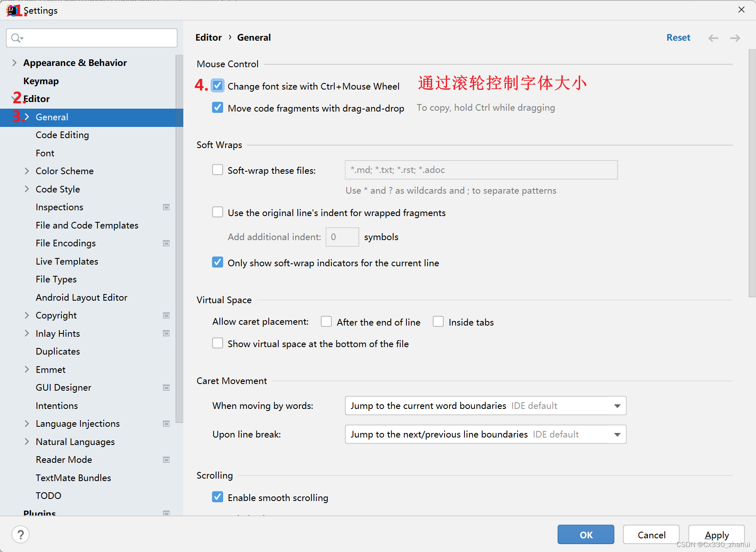Viewport: 756px width, 552px height.
Task: Expand the Color Scheme node
Action: (x=27, y=171)
